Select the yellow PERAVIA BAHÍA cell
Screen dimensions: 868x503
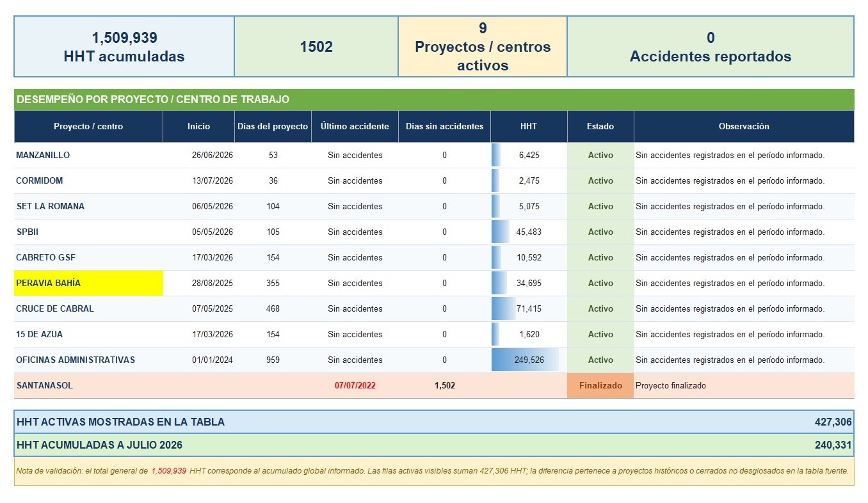point(89,283)
